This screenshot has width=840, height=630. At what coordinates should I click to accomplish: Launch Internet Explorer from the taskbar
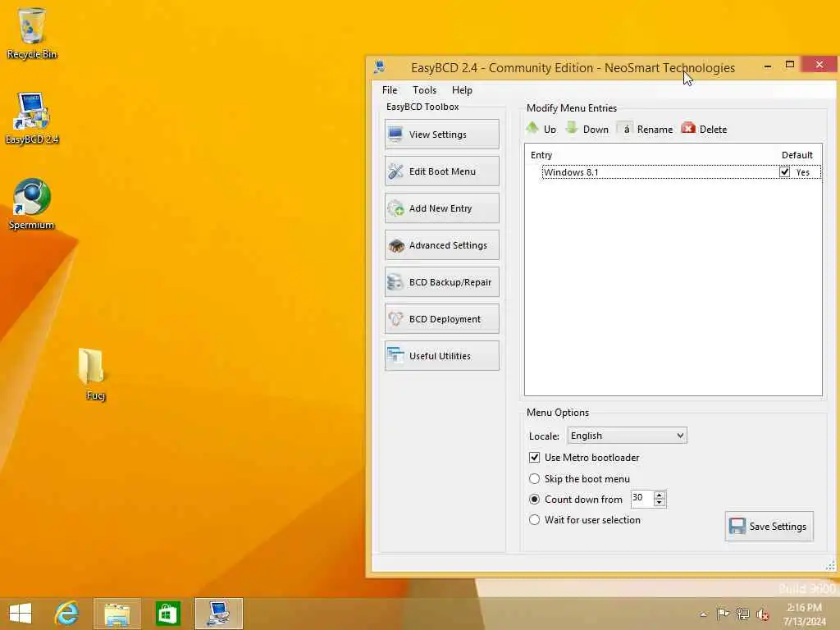click(67, 614)
